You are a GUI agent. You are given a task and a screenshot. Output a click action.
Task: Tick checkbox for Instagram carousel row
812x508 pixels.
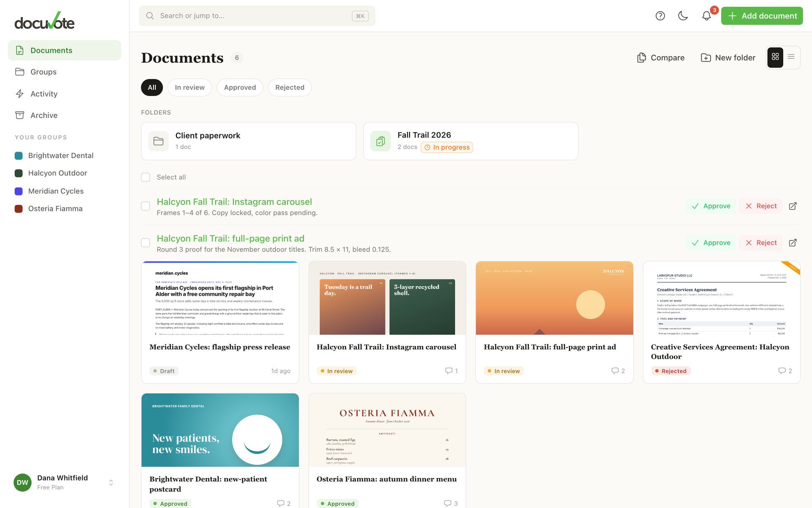(x=145, y=206)
